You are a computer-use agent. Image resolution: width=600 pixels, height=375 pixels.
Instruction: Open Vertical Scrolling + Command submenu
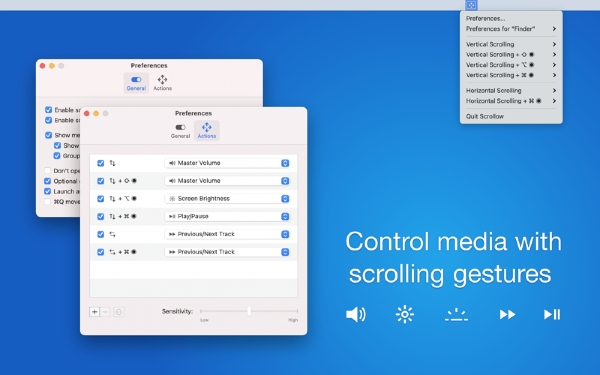pyautogui.click(x=511, y=75)
